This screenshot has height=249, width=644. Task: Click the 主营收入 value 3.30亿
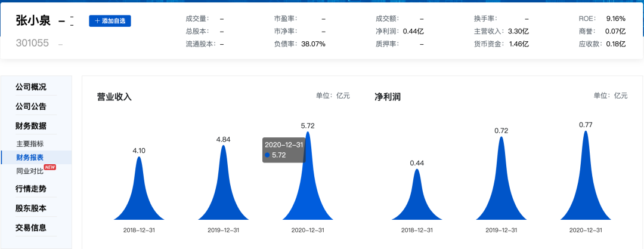(518, 31)
